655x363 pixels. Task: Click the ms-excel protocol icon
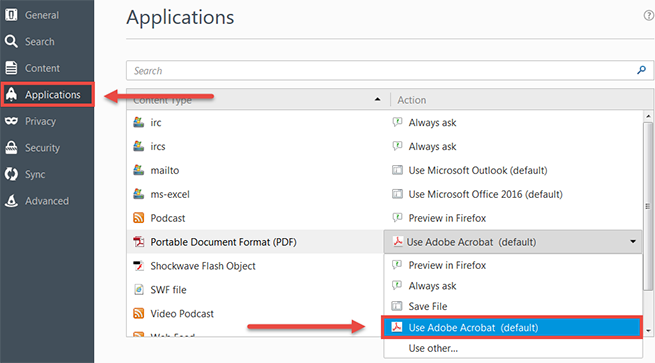point(139,193)
